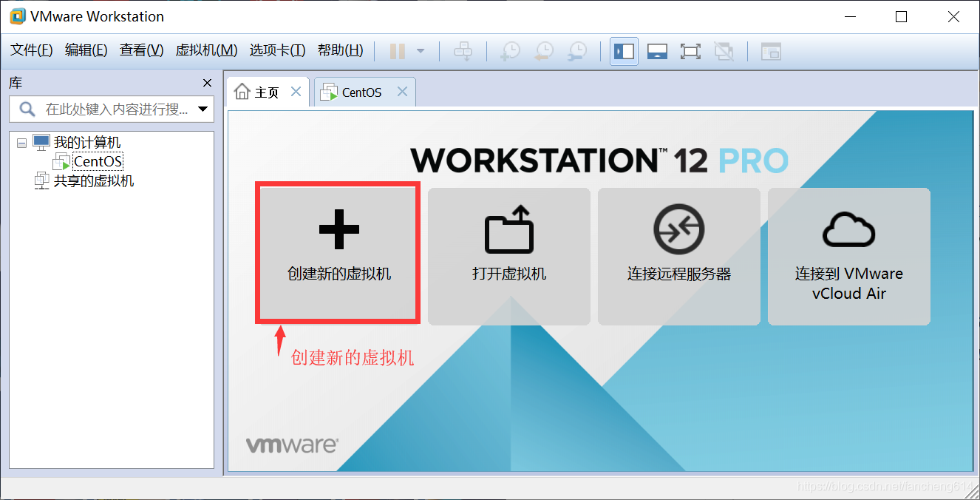Click the suspend (pause) toolbar icon
Image resolution: width=980 pixels, height=500 pixels.
click(x=398, y=51)
